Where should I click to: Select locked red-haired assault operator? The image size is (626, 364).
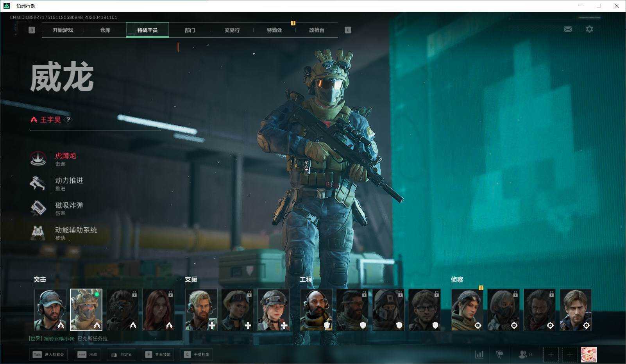[x=159, y=310]
